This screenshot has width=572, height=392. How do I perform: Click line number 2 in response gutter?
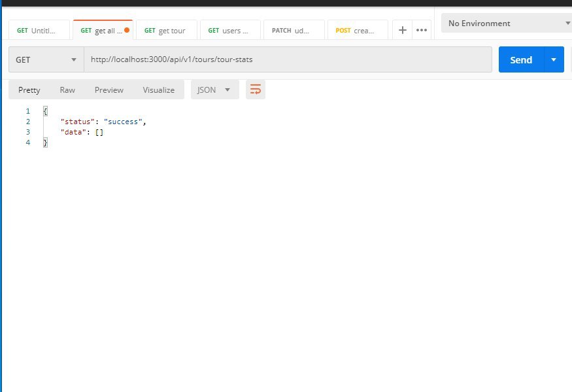point(28,122)
